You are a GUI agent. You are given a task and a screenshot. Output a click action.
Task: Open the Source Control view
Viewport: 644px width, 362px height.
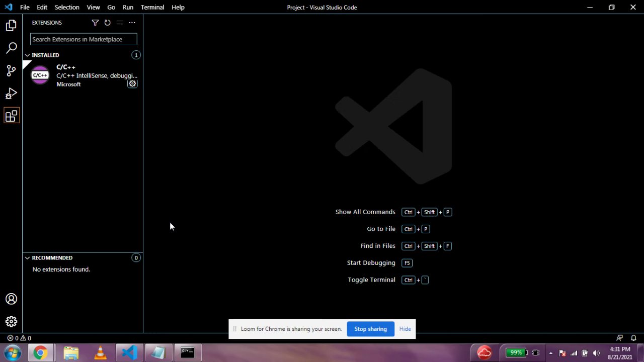point(11,71)
